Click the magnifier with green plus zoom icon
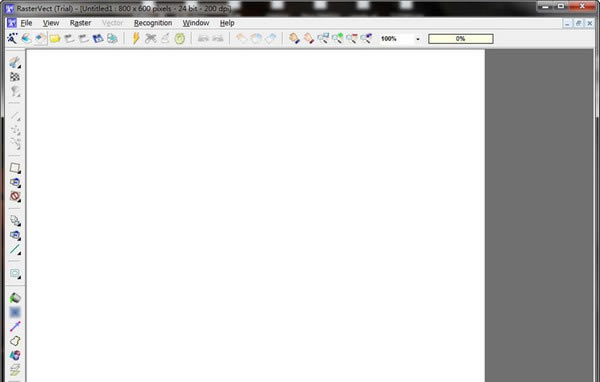Screen dimensions: 600x382 pos(337,38)
